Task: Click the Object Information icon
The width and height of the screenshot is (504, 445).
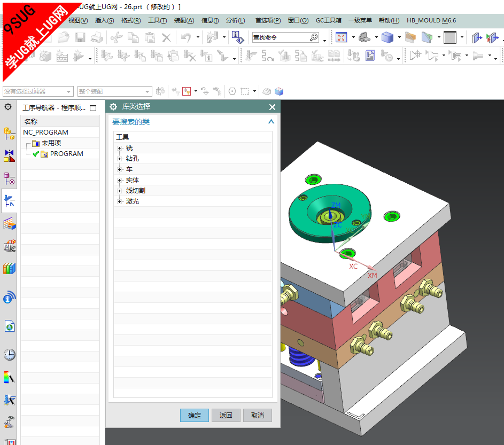Action: point(238,37)
